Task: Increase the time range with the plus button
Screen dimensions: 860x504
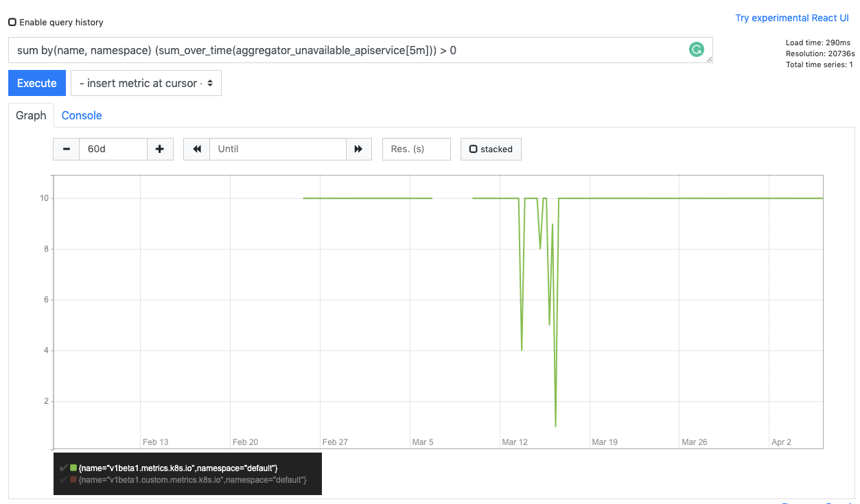Action: pyautogui.click(x=160, y=149)
